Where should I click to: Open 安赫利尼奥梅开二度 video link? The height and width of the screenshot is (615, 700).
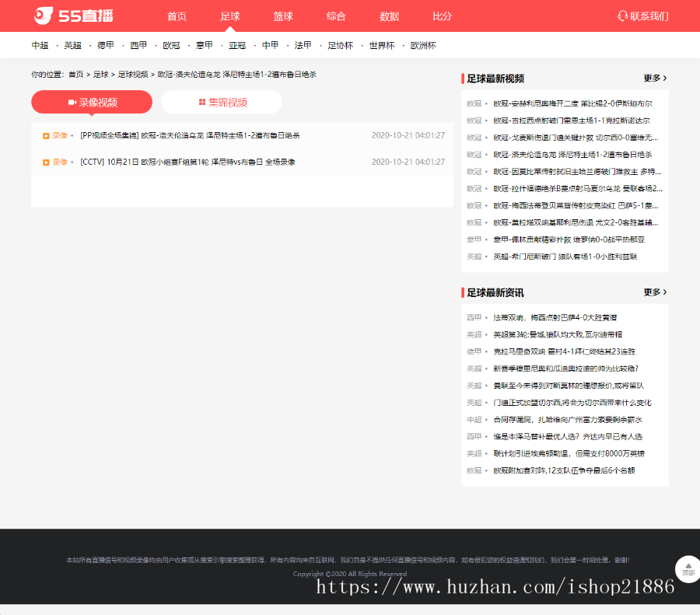click(x=572, y=103)
